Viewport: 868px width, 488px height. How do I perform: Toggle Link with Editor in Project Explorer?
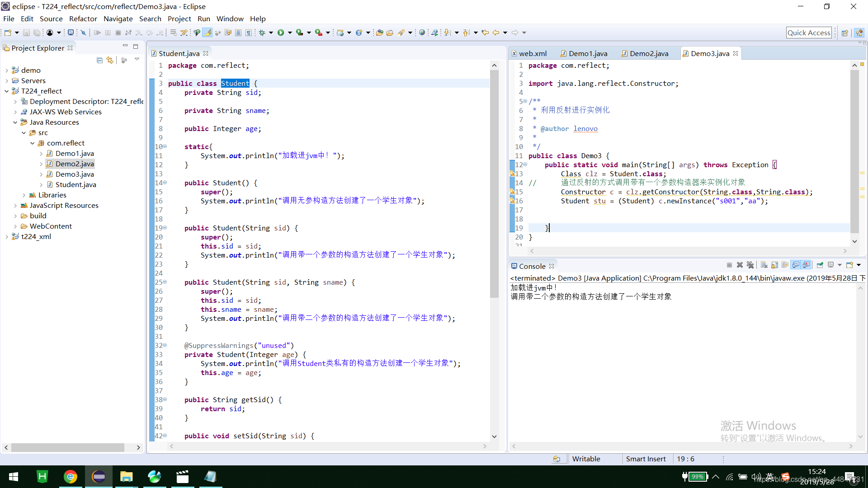pyautogui.click(x=110, y=60)
